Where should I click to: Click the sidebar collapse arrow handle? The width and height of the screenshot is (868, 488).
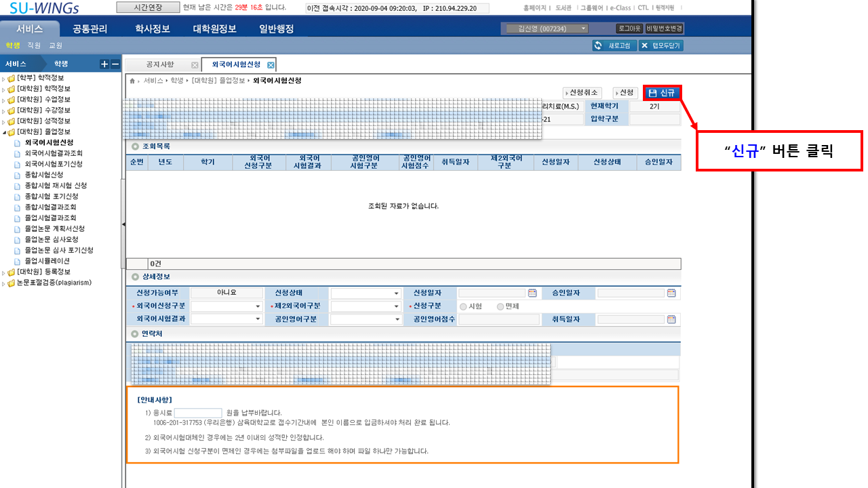(123, 224)
